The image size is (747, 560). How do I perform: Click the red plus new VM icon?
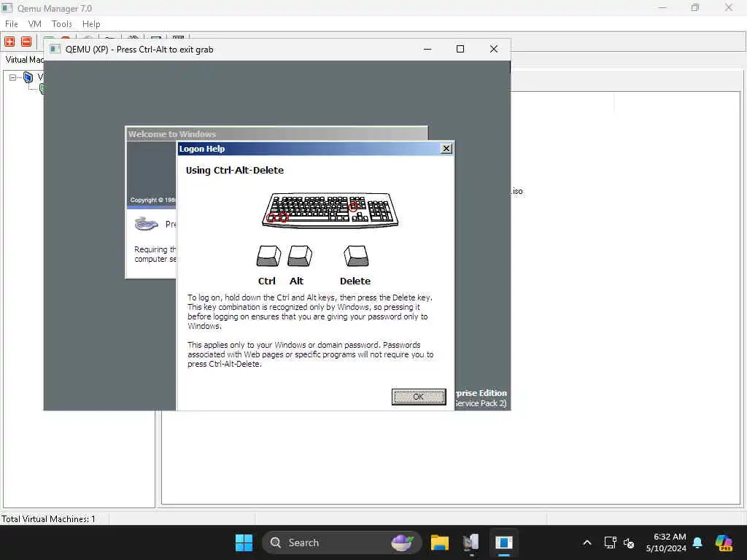click(x=9, y=42)
